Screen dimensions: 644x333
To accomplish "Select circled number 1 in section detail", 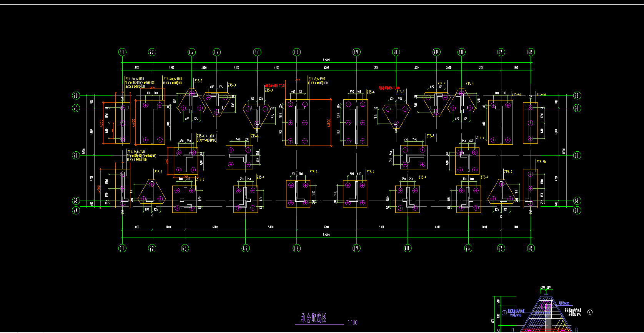I will [x=504, y=313].
